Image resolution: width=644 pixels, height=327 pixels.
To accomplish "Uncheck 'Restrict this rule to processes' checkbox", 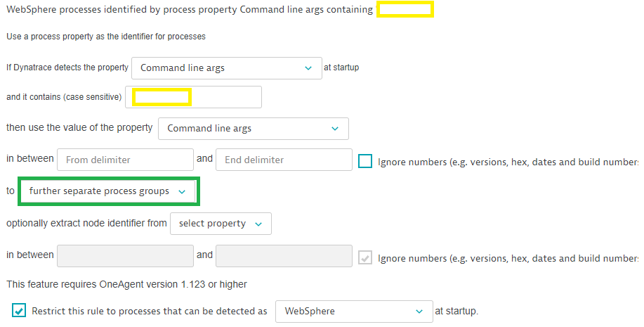I will [19, 311].
